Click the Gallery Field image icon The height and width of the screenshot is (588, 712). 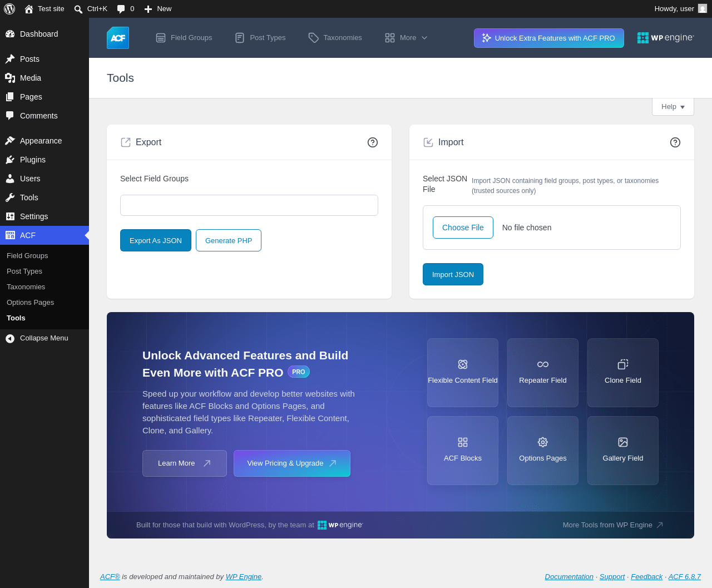(x=623, y=442)
